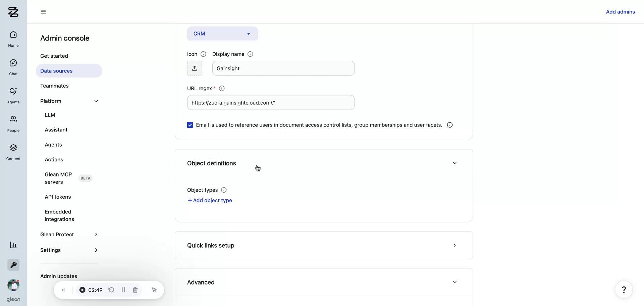This screenshot has width=644, height=306.
Task: Uncheck the email reference checkbox
Action: (x=190, y=125)
